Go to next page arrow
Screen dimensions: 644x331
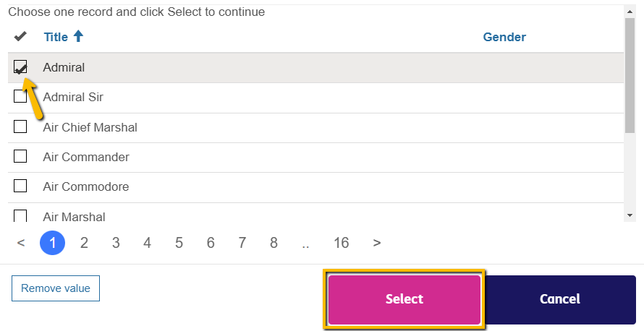[376, 243]
